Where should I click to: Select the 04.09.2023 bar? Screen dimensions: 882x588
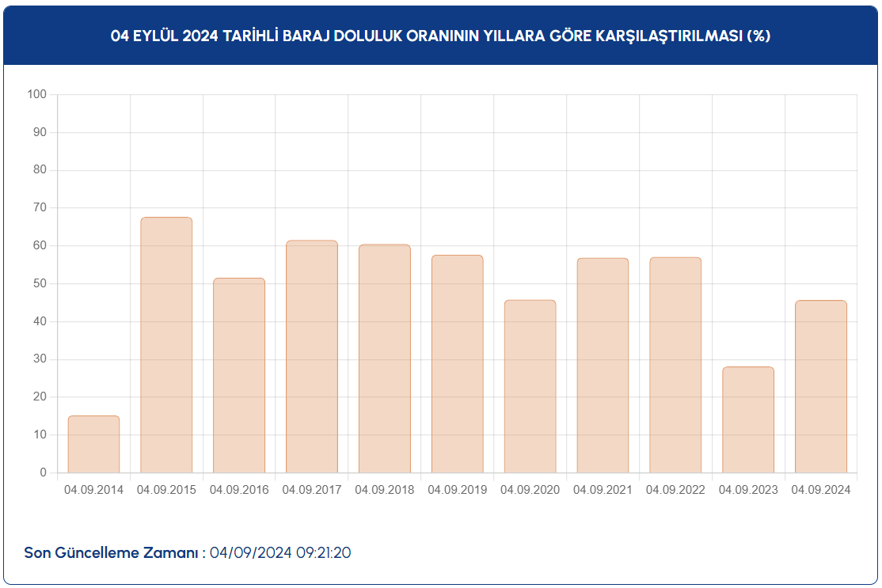(748, 420)
